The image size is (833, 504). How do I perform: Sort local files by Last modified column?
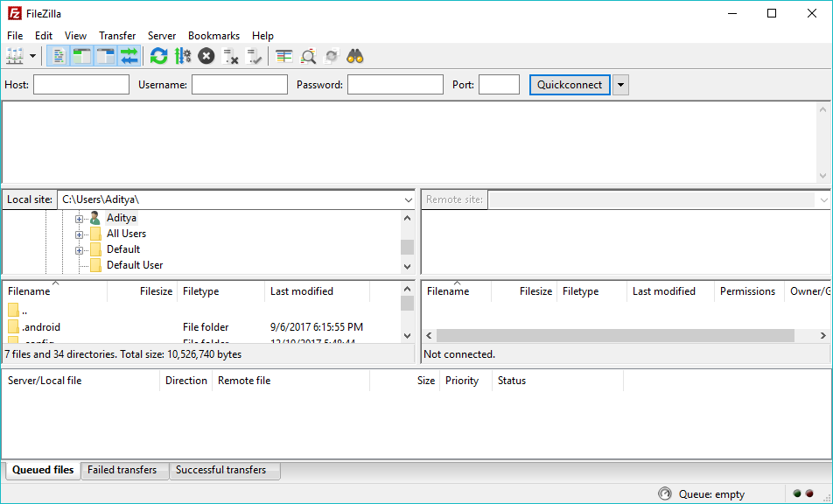coord(301,291)
